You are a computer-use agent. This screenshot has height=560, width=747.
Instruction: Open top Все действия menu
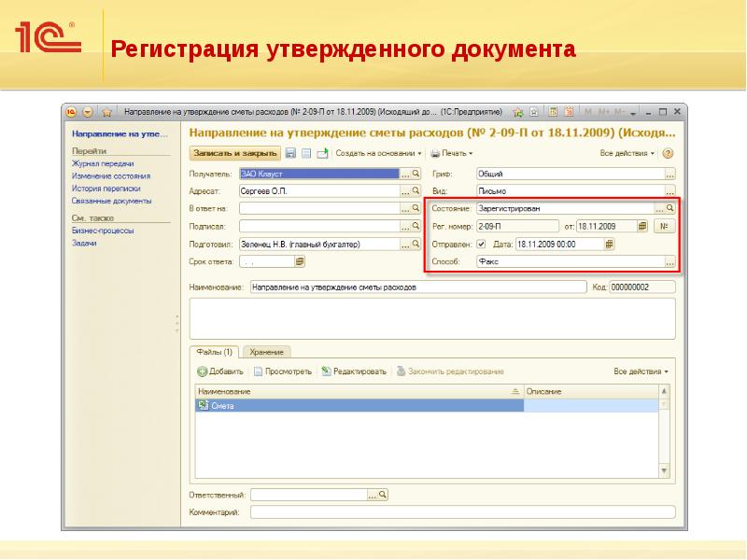627,153
